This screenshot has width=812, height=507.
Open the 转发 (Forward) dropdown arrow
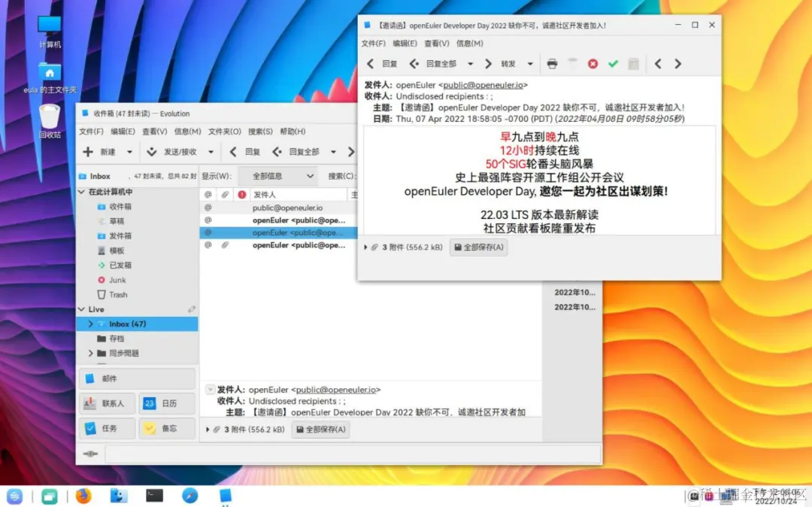(x=530, y=63)
